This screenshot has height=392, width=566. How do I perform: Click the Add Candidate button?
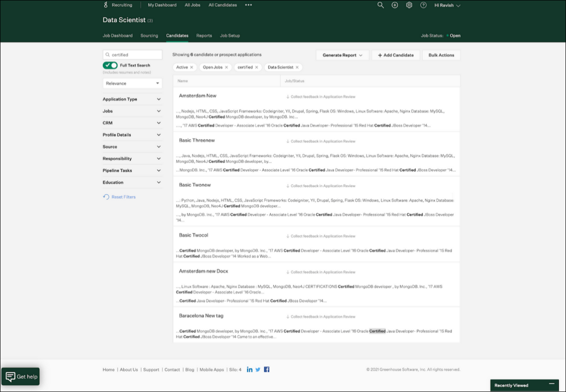(x=395, y=55)
